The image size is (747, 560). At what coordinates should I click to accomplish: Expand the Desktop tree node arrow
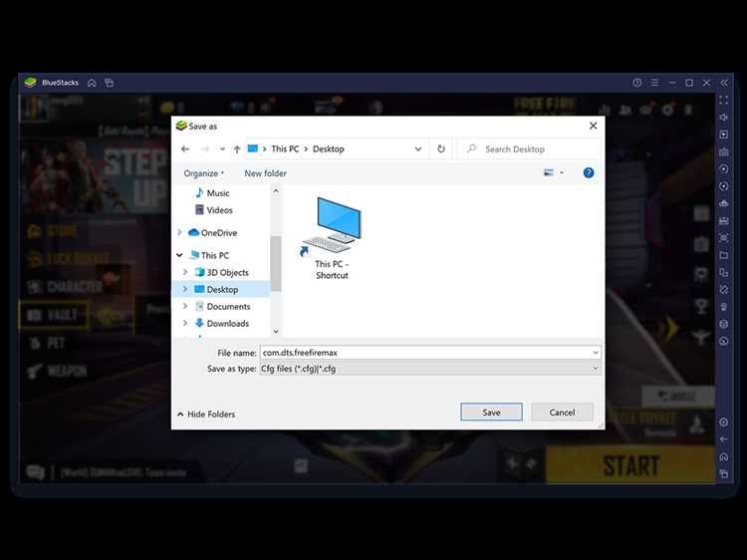click(x=185, y=289)
